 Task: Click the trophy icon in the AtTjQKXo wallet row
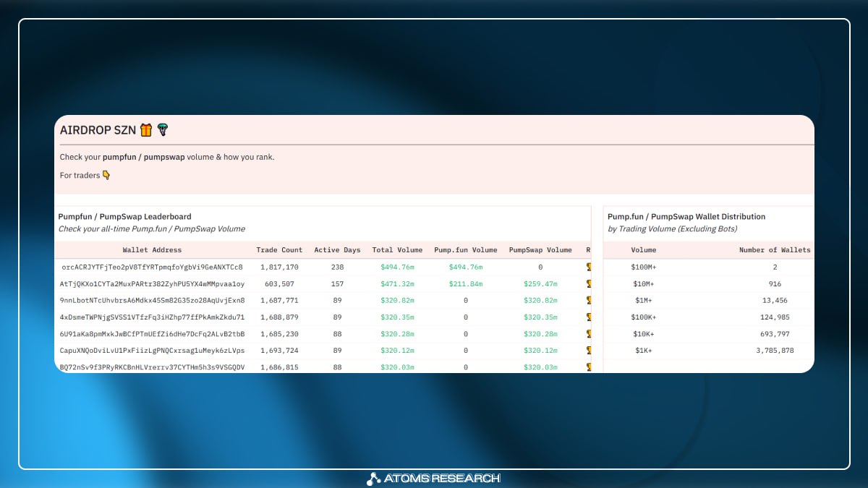[x=588, y=284]
